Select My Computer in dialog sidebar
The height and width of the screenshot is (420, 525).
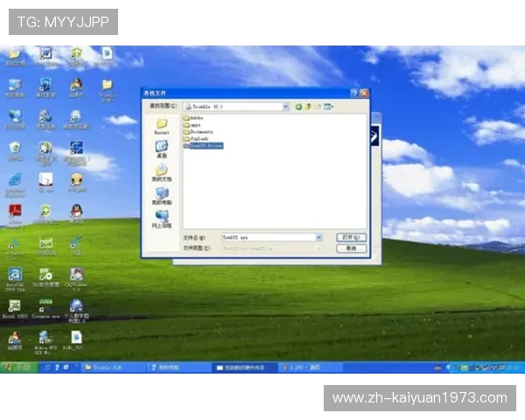[x=162, y=196]
